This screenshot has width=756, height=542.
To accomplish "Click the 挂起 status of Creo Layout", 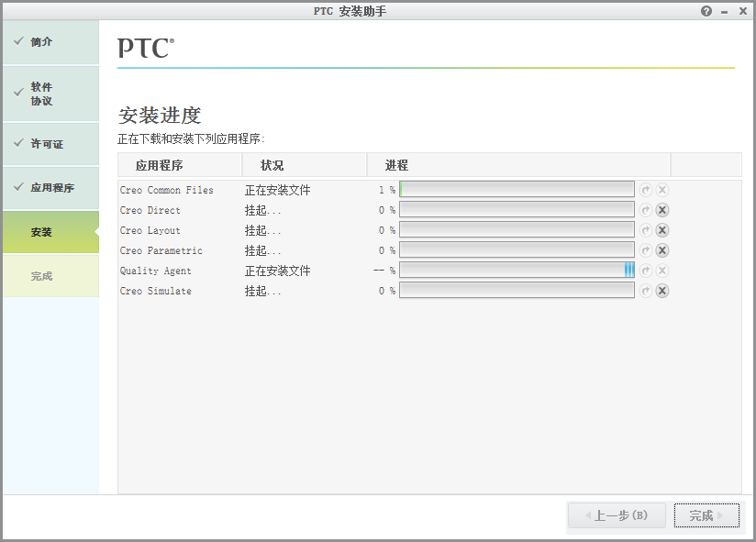I will [x=262, y=231].
